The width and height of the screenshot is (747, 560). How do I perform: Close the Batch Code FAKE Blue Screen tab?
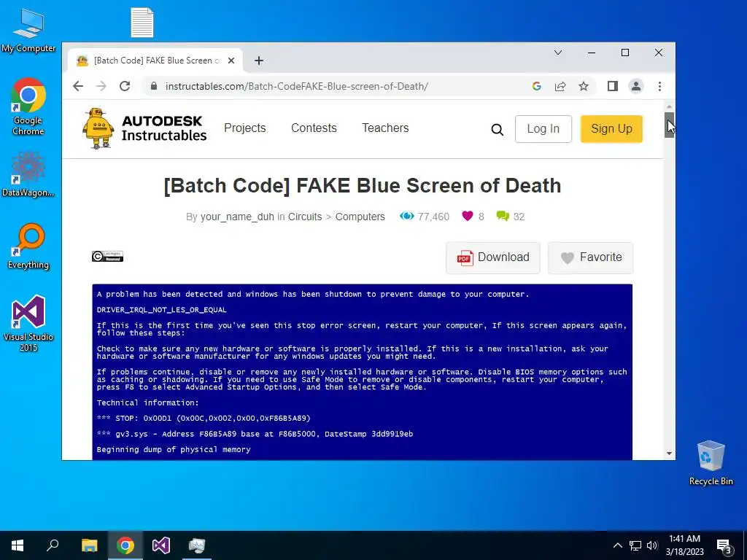[x=231, y=61]
